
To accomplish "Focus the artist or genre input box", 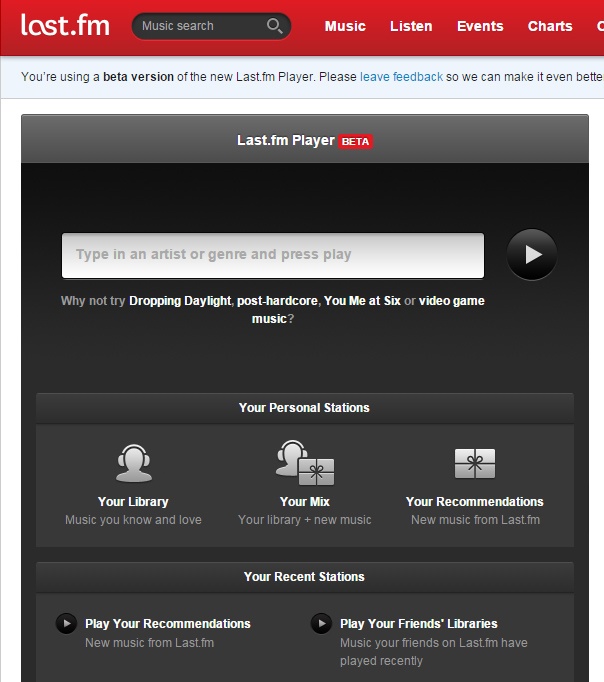I will click(x=273, y=255).
